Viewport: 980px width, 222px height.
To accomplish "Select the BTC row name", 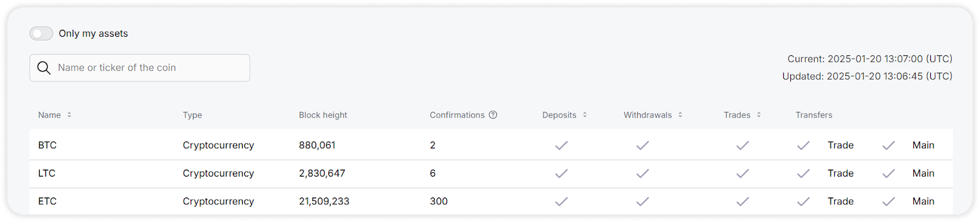I will 47,145.
